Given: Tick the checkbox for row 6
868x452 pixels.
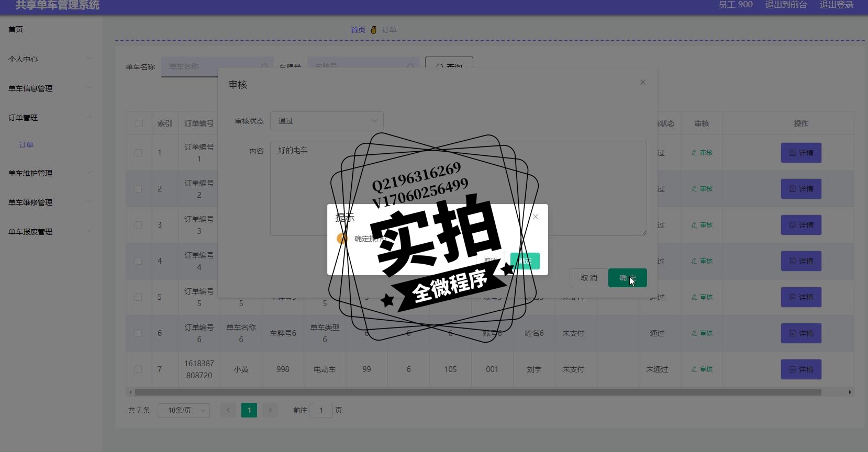Looking at the screenshot, I should [x=138, y=333].
